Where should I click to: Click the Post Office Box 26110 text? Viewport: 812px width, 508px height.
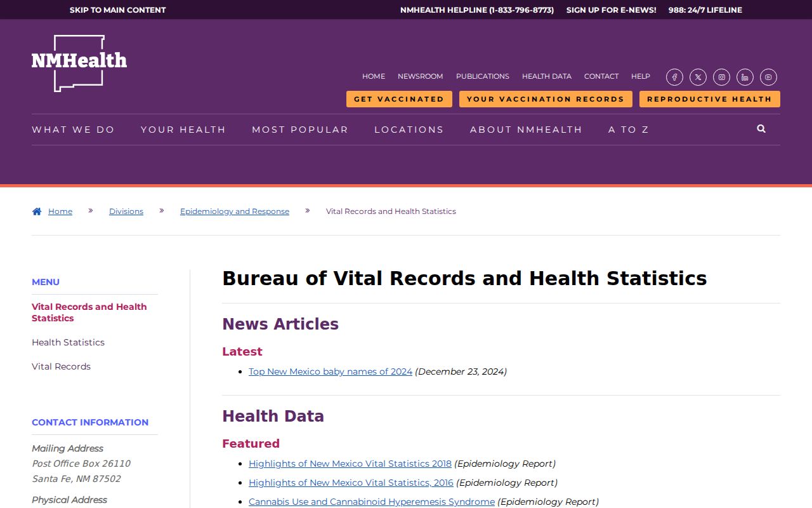click(x=81, y=464)
